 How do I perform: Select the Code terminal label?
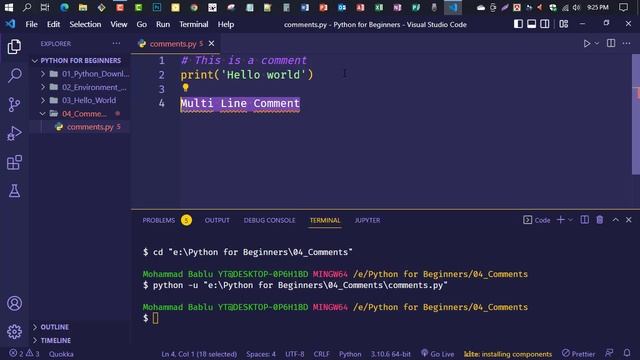(542, 220)
